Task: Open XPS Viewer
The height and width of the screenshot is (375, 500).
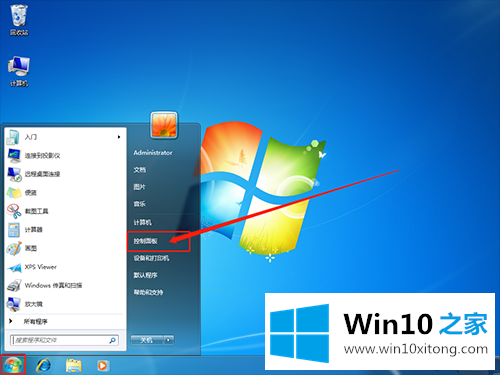Action: [65, 267]
